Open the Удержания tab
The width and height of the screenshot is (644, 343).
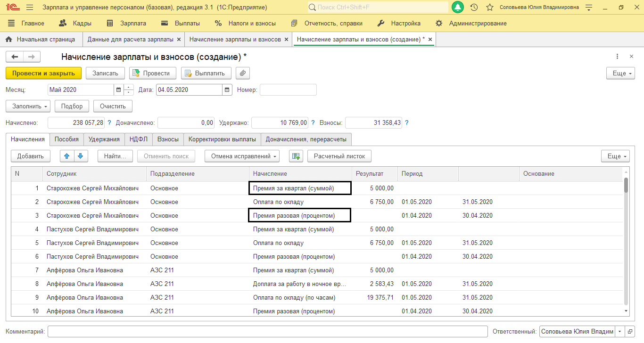tap(104, 139)
